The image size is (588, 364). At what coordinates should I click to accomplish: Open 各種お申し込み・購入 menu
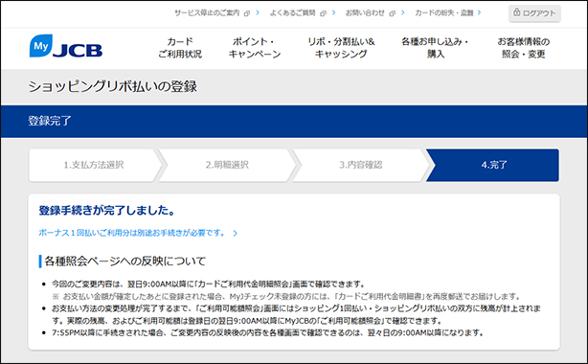click(435, 48)
